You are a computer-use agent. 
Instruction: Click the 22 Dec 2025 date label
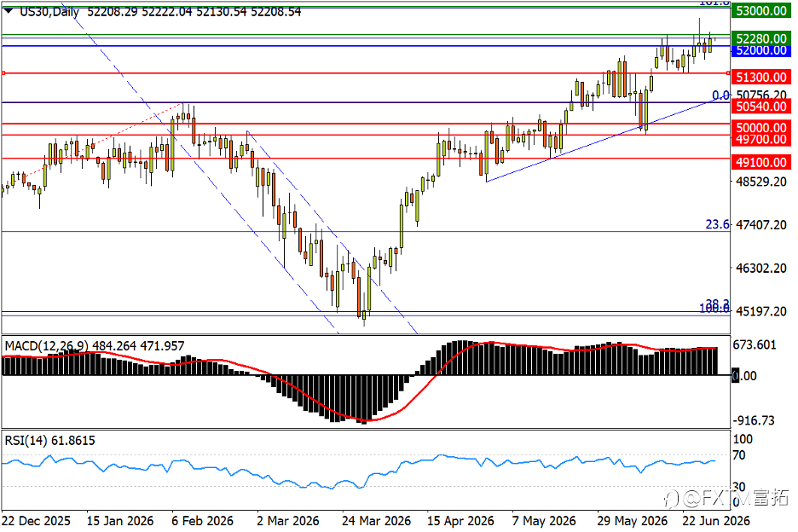pyautogui.click(x=36, y=521)
